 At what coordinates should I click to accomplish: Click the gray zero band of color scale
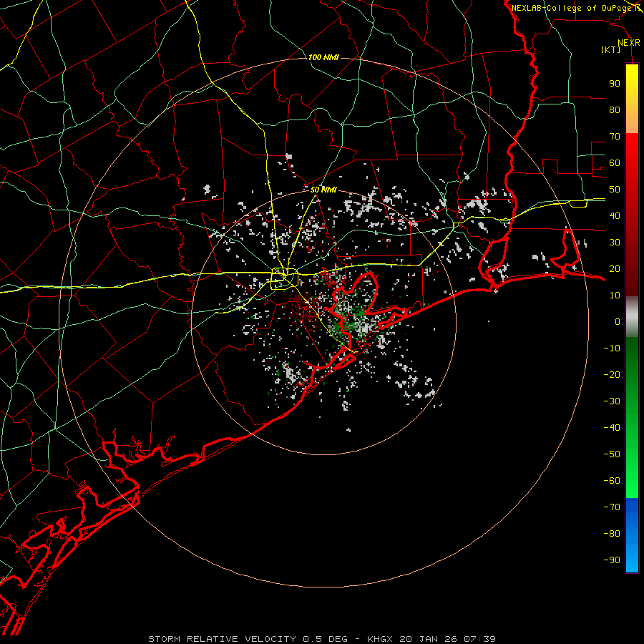(632, 317)
